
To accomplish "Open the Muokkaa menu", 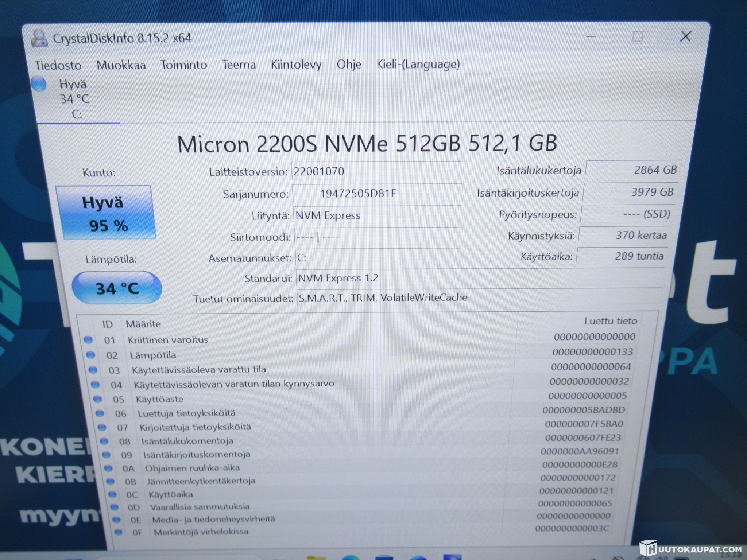I will (x=121, y=65).
